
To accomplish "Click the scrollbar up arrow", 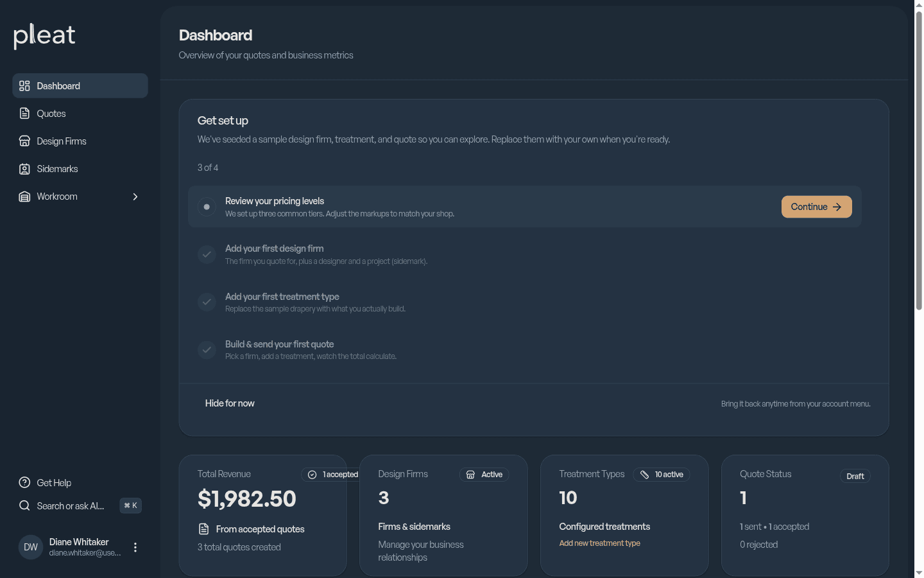I will (x=919, y=5).
